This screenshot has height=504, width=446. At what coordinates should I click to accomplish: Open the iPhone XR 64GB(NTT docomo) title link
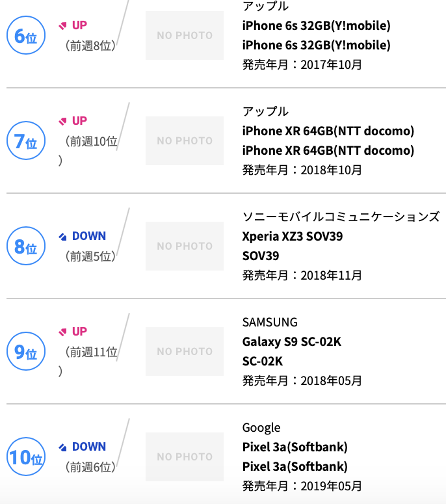click(x=328, y=131)
